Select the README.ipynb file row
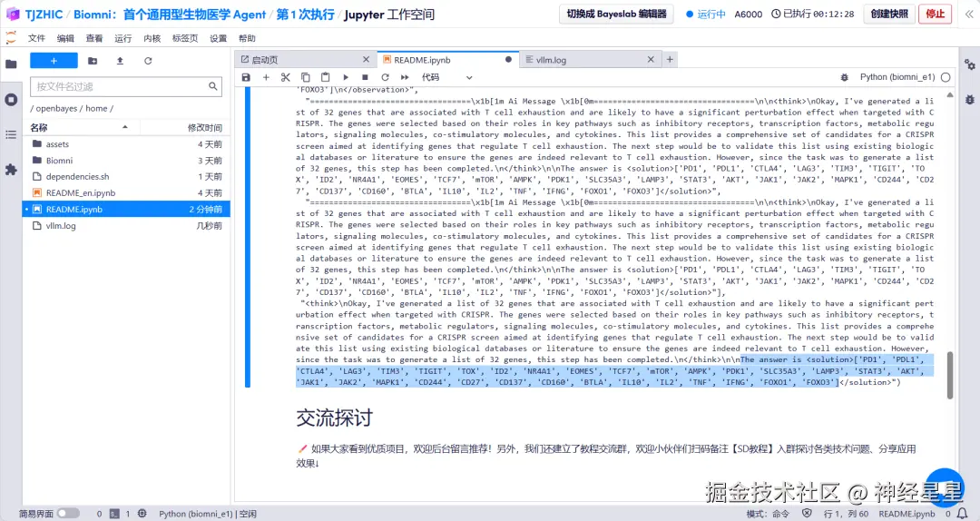 pos(126,209)
